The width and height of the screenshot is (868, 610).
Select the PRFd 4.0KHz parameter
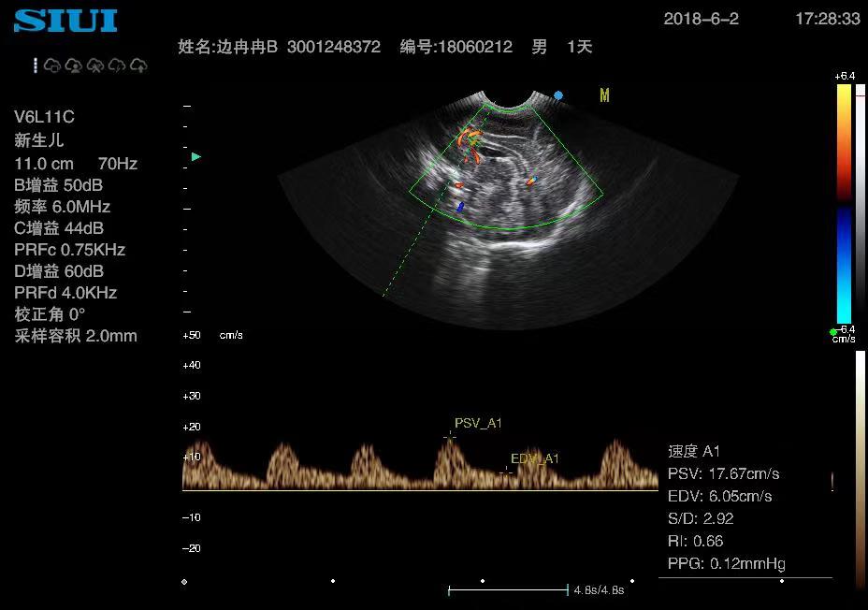click(65, 293)
